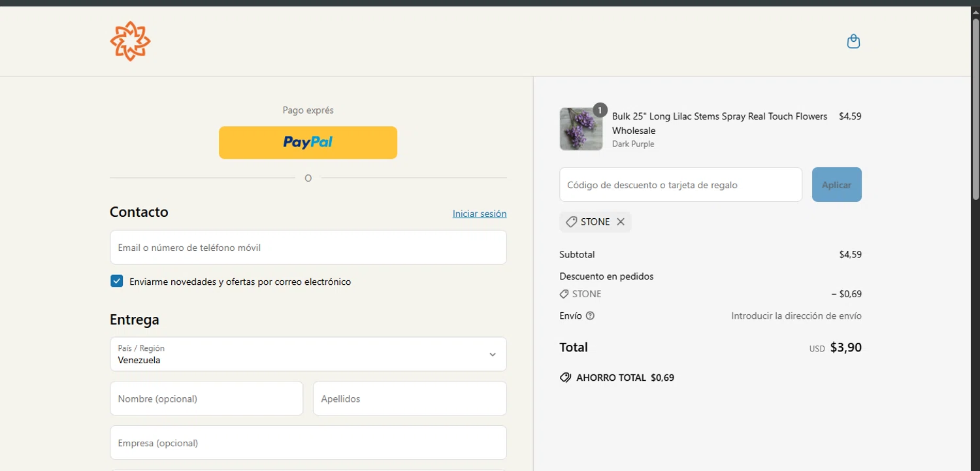
Task: Click the Descuento en pedidos label
Action: tap(606, 276)
